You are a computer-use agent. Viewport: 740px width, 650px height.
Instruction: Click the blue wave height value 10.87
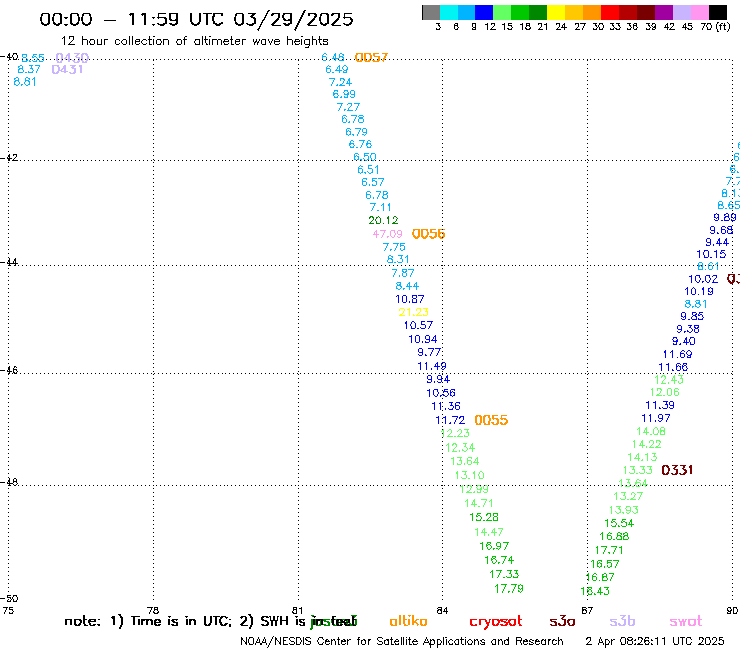pos(410,299)
